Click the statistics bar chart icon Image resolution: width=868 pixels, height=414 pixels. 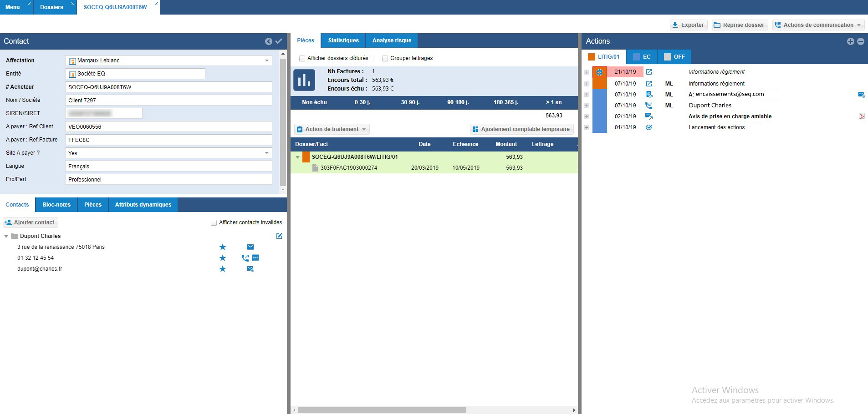pyautogui.click(x=304, y=81)
